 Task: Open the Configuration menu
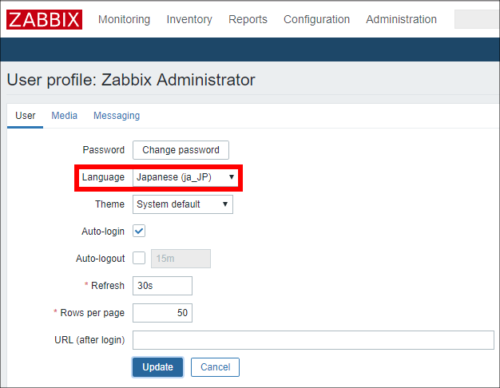pos(316,19)
